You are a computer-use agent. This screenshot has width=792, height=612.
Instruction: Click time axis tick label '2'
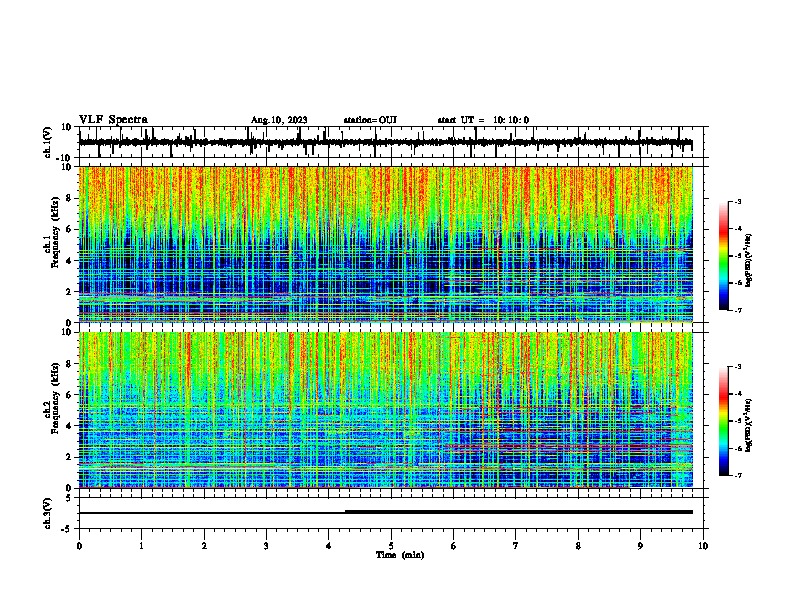204,546
